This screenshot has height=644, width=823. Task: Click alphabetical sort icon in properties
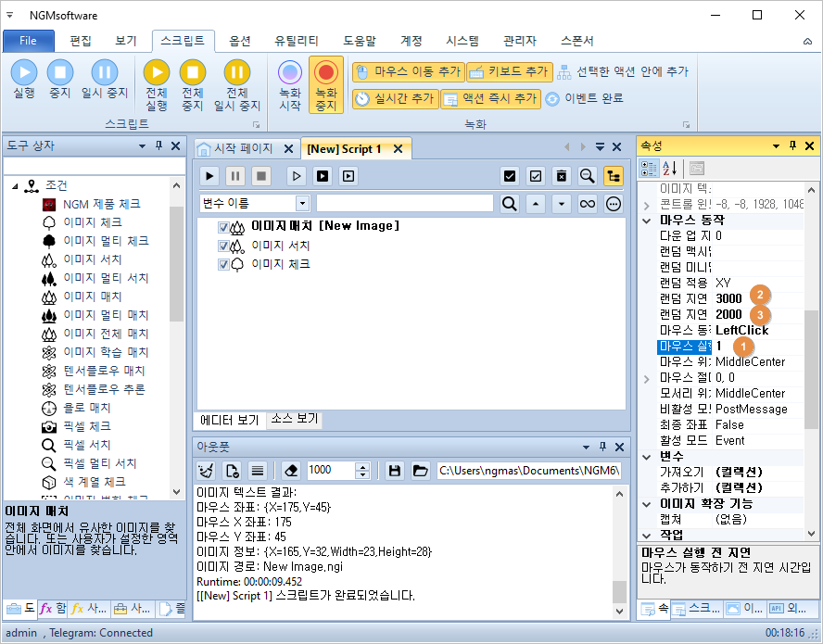pyautogui.click(x=669, y=169)
